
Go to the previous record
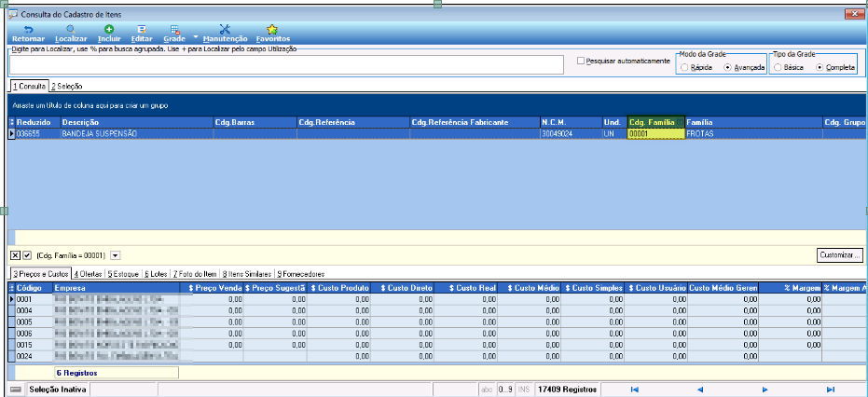point(700,390)
